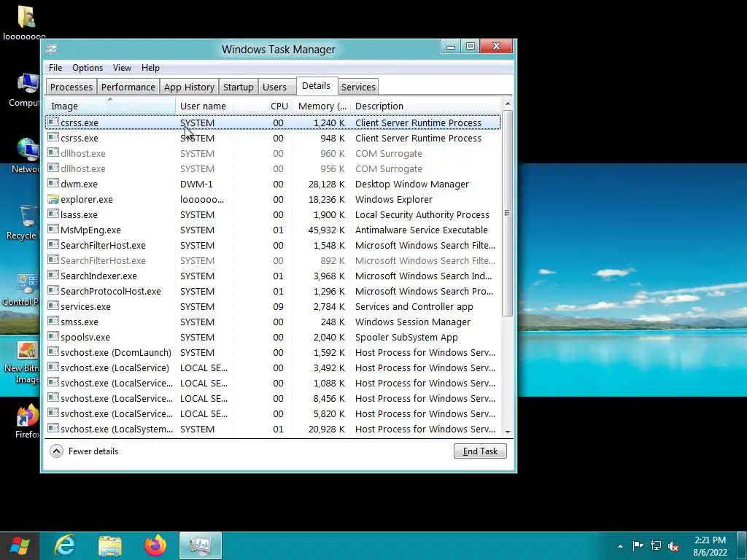This screenshot has height=560, width=747.
Task: Click the smss.exe process icon
Action: pyautogui.click(x=53, y=322)
